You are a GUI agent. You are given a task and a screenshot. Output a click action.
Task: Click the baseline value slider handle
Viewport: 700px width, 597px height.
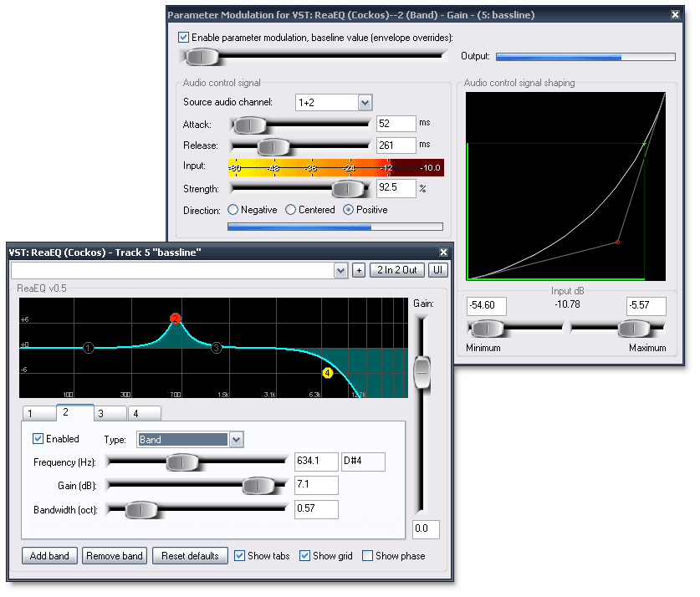pyautogui.click(x=202, y=57)
